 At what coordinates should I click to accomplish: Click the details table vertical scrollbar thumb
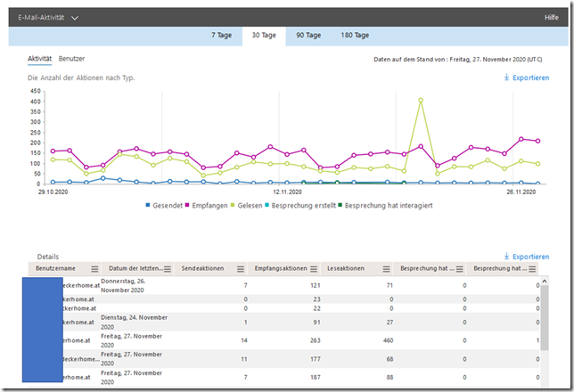click(x=545, y=318)
